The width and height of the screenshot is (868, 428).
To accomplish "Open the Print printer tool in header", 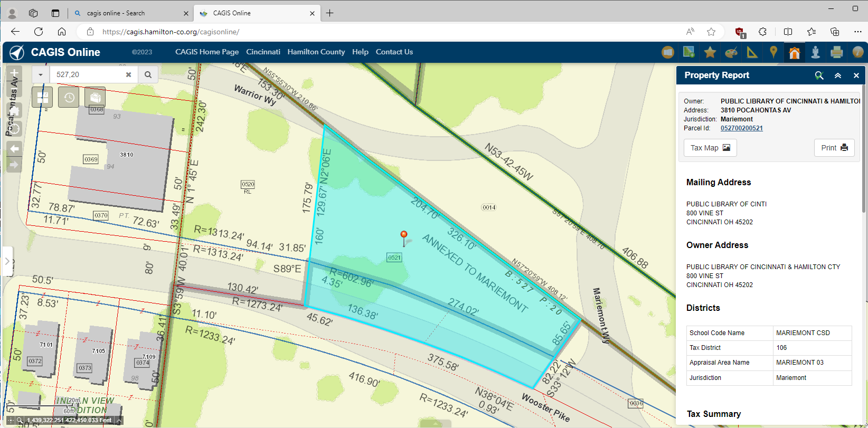I will 836,52.
